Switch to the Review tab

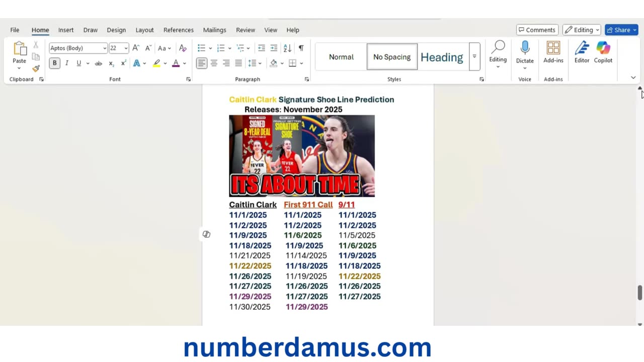(x=246, y=30)
